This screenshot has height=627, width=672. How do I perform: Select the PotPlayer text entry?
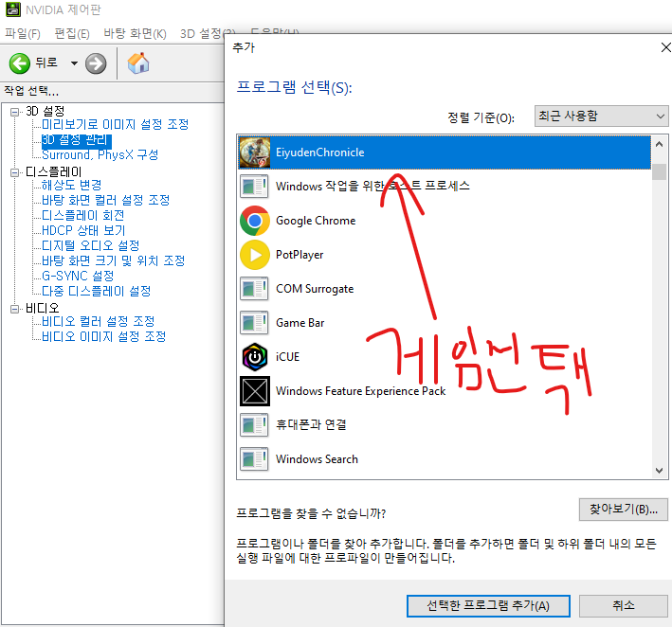pos(300,255)
